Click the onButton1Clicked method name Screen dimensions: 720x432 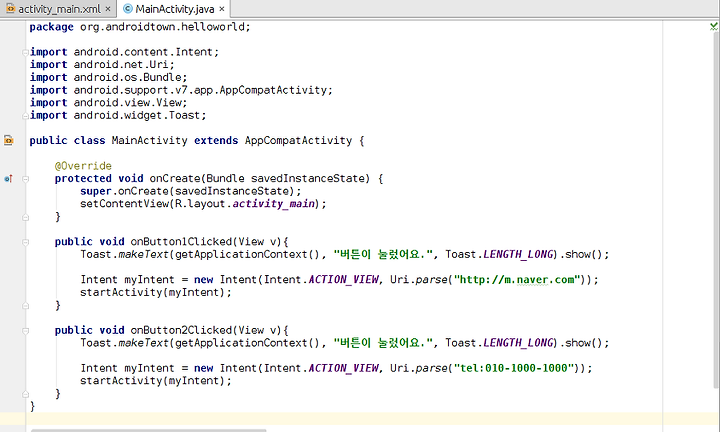(181, 241)
